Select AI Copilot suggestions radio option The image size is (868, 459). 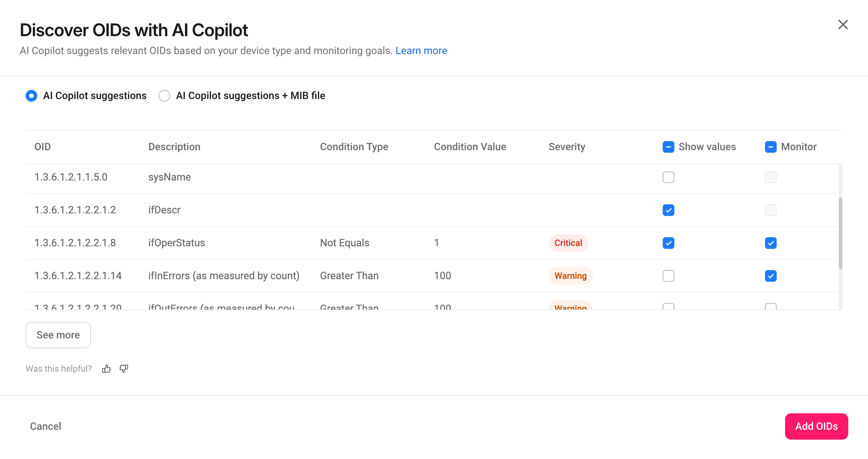coord(31,96)
